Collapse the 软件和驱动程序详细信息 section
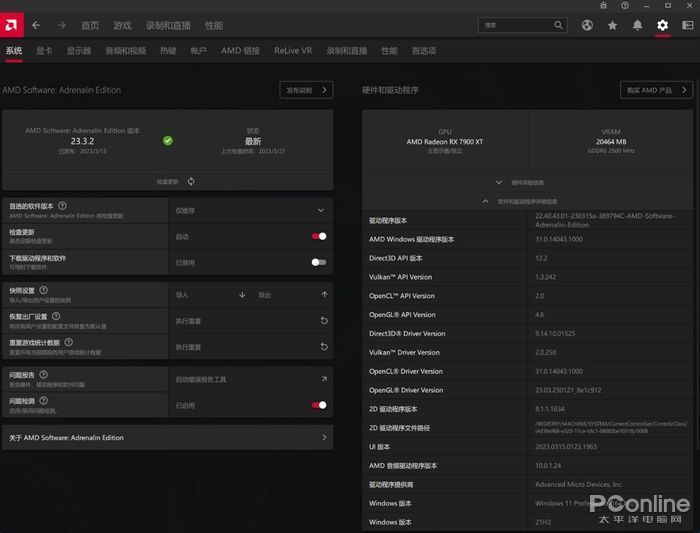 click(528, 201)
